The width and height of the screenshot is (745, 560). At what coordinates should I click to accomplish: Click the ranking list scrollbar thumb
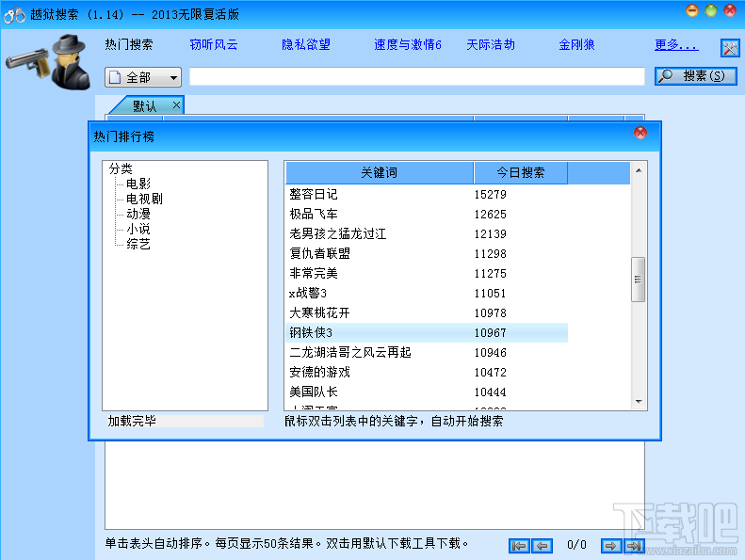pos(638,280)
